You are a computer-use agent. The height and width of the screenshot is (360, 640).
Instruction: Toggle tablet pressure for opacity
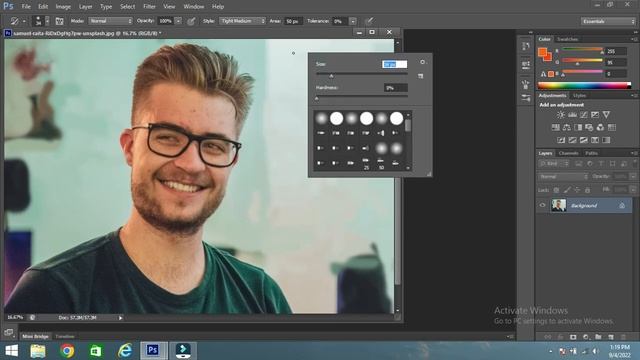click(x=191, y=21)
